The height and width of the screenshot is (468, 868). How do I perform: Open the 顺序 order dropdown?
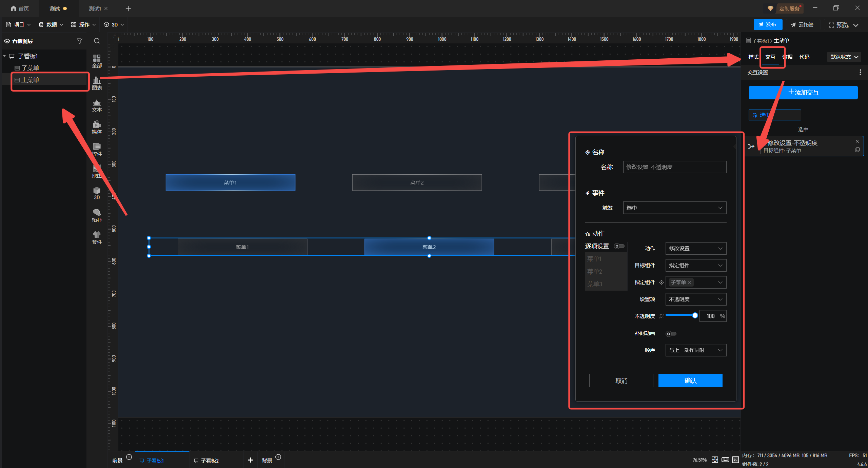pos(695,350)
